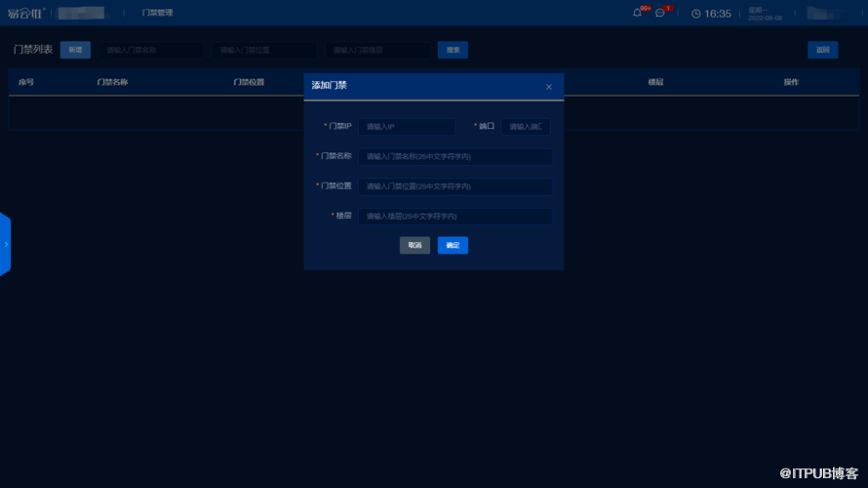
Task: Click the 门禁位置 column header
Action: (249, 82)
